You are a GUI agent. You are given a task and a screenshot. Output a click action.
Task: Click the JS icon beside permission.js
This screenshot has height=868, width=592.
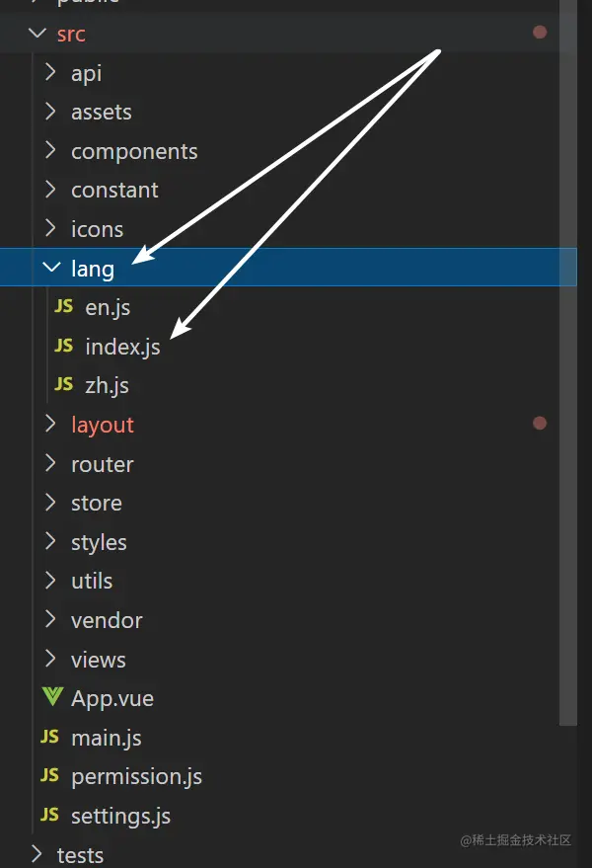49,776
